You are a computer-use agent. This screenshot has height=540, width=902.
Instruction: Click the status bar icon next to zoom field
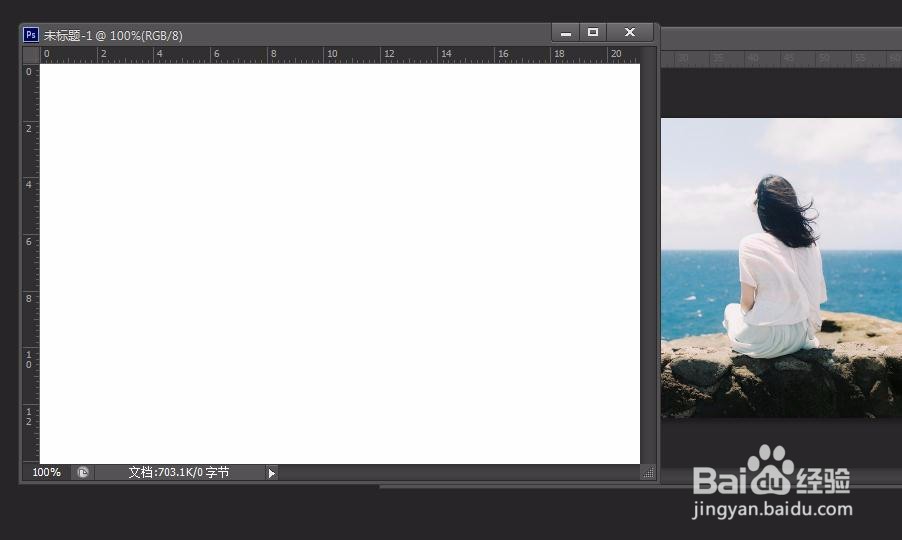[x=83, y=473]
